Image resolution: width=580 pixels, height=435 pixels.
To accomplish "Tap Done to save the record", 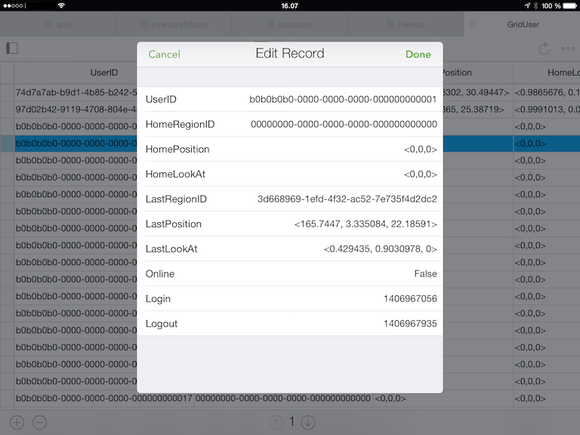I will [x=418, y=54].
